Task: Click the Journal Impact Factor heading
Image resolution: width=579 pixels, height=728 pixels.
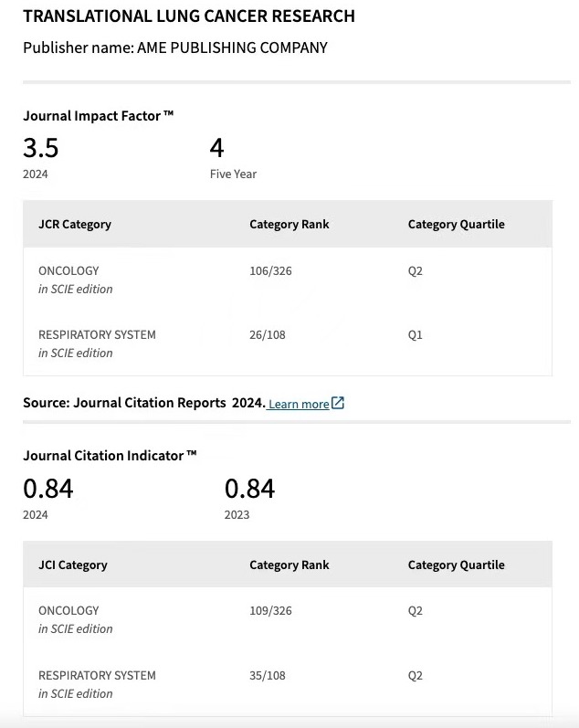Action: (x=98, y=116)
